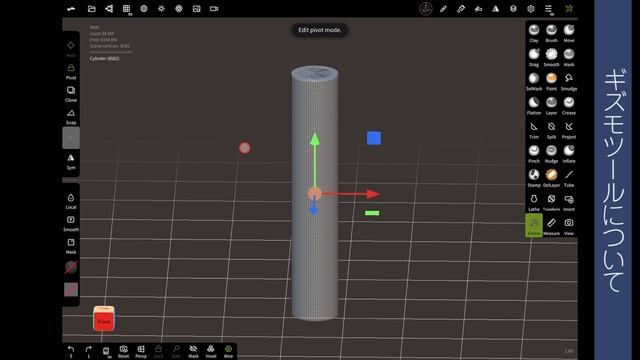The width and height of the screenshot is (640, 360).
Task: Open the Camera menu in top bar
Action: pos(214,9)
